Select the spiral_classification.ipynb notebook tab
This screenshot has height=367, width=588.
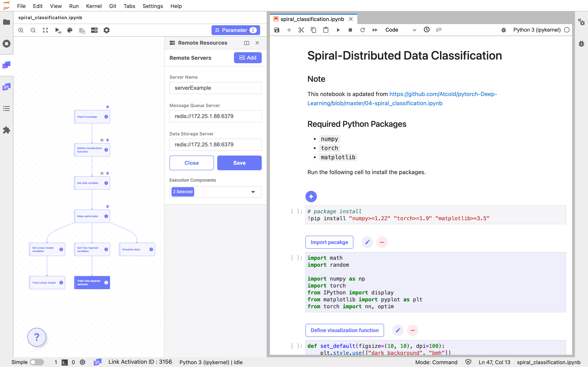(x=312, y=19)
